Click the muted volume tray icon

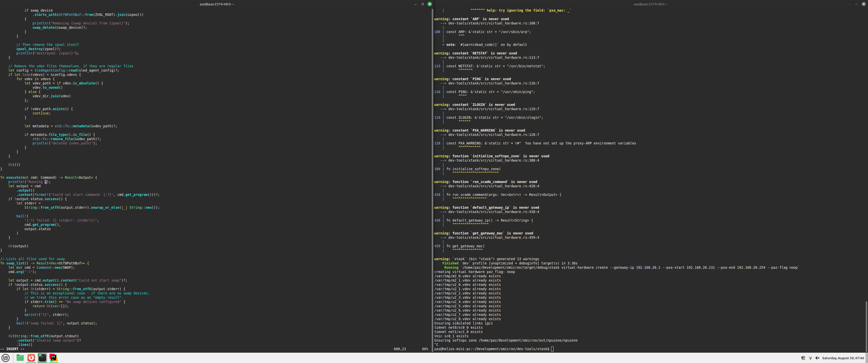pyautogui.click(x=817, y=358)
